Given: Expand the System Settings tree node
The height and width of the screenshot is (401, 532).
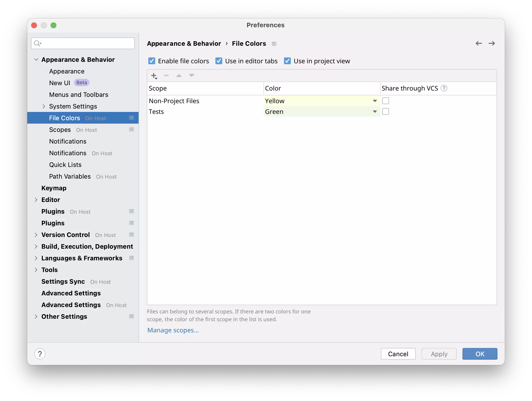Looking at the screenshot, I should [x=44, y=106].
